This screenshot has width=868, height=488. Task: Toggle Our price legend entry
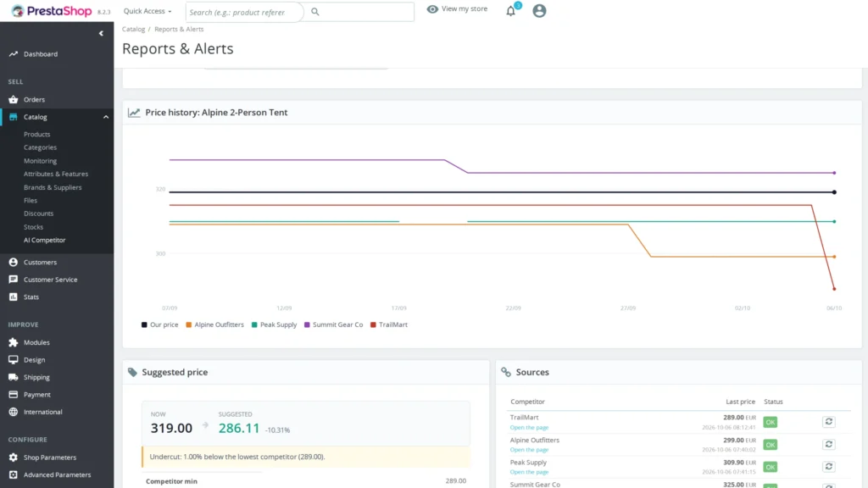coord(160,324)
